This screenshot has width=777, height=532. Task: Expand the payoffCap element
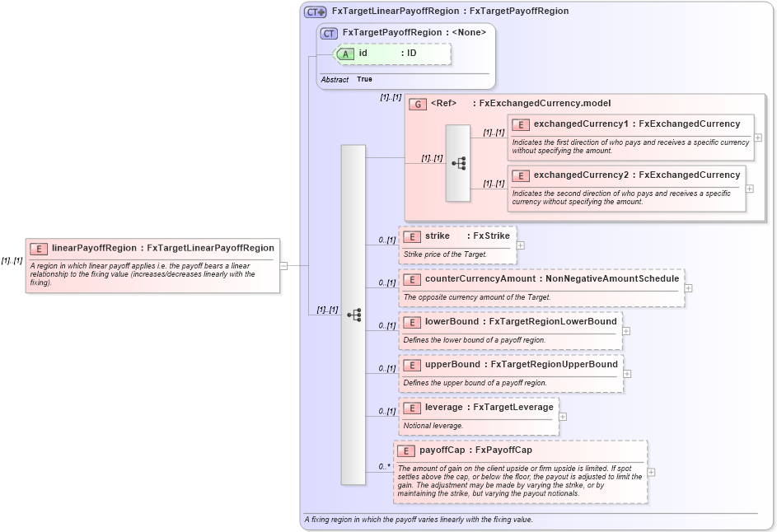pos(650,470)
